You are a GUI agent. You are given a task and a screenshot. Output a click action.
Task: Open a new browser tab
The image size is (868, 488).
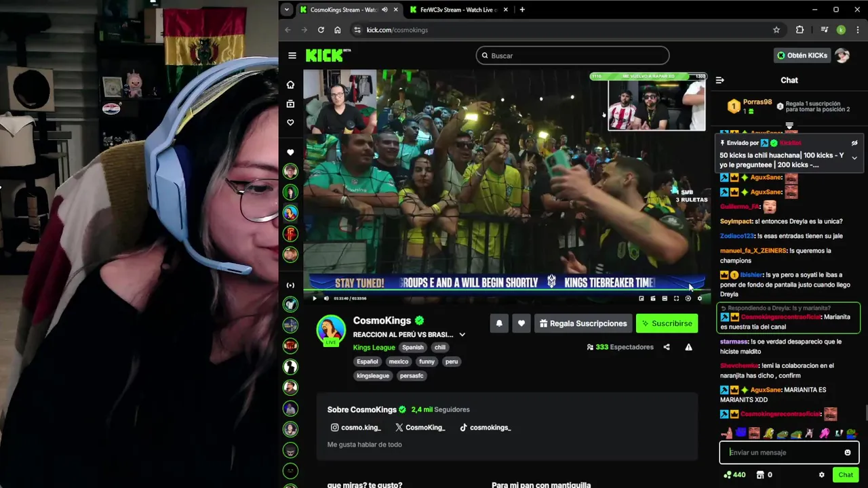pyautogui.click(x=521, y=9)
